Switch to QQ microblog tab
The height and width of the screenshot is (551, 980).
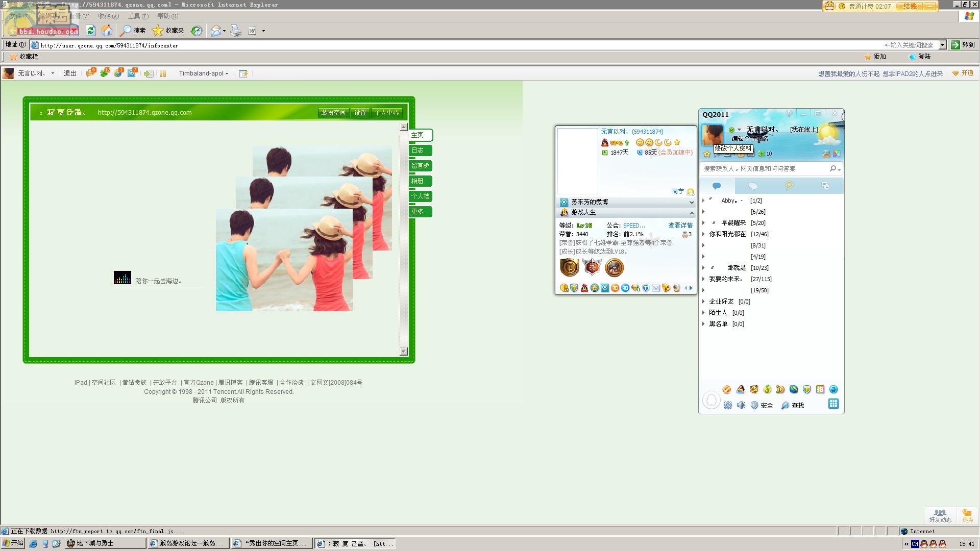click(789, 186)
